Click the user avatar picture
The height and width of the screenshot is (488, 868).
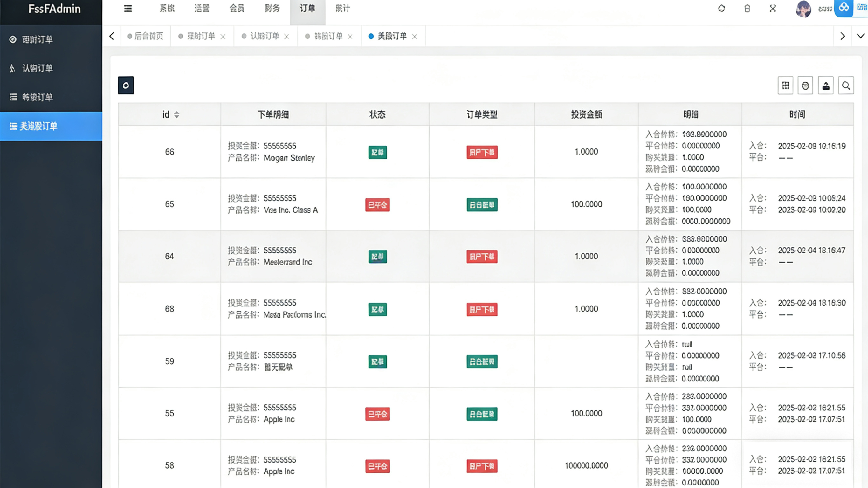803,9
